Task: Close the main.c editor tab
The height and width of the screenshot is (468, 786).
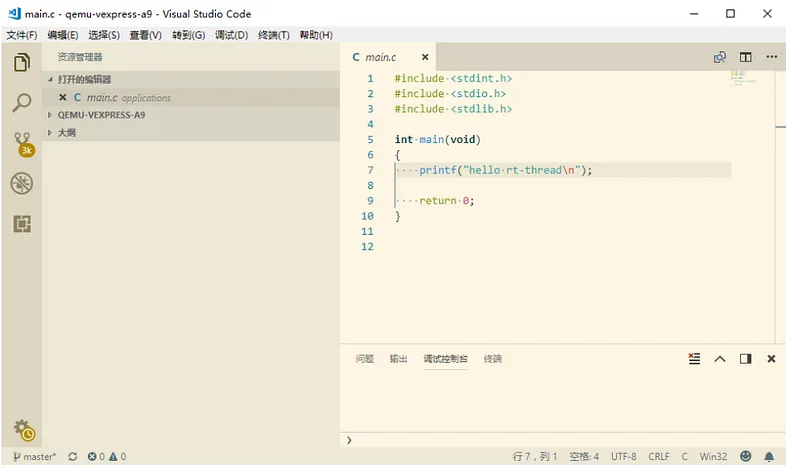Action: pos(425,57)
